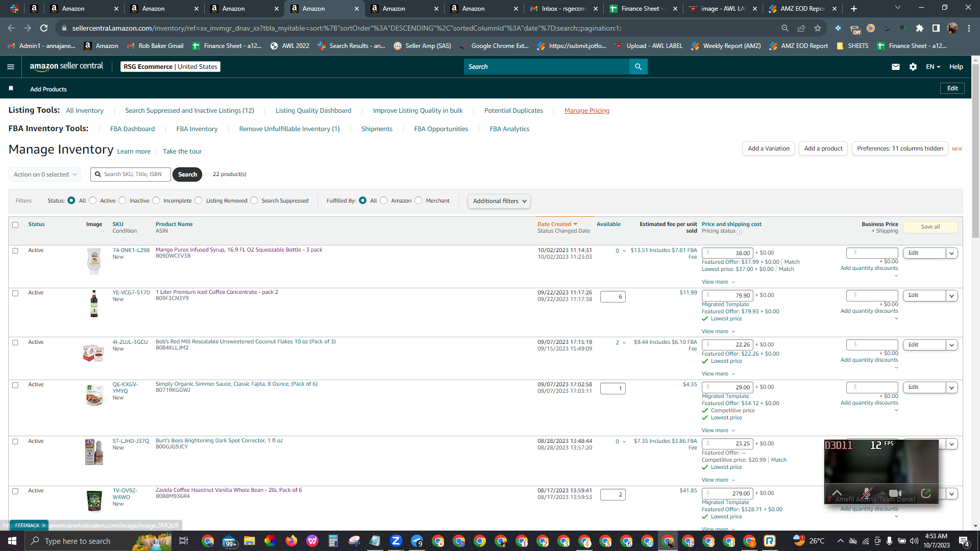Check the Iced Coffee Concentrate row checkbox
The image size is (980, 551).
click(15, 293)
